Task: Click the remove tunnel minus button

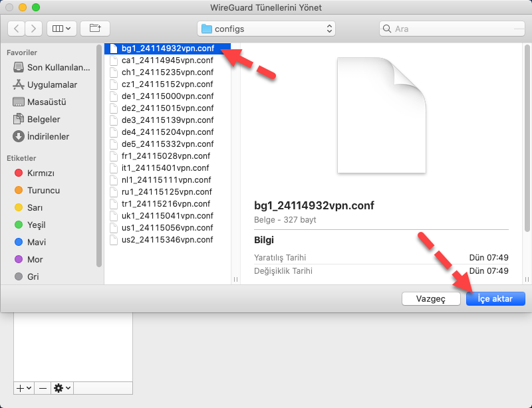Action: click(43, 388)
